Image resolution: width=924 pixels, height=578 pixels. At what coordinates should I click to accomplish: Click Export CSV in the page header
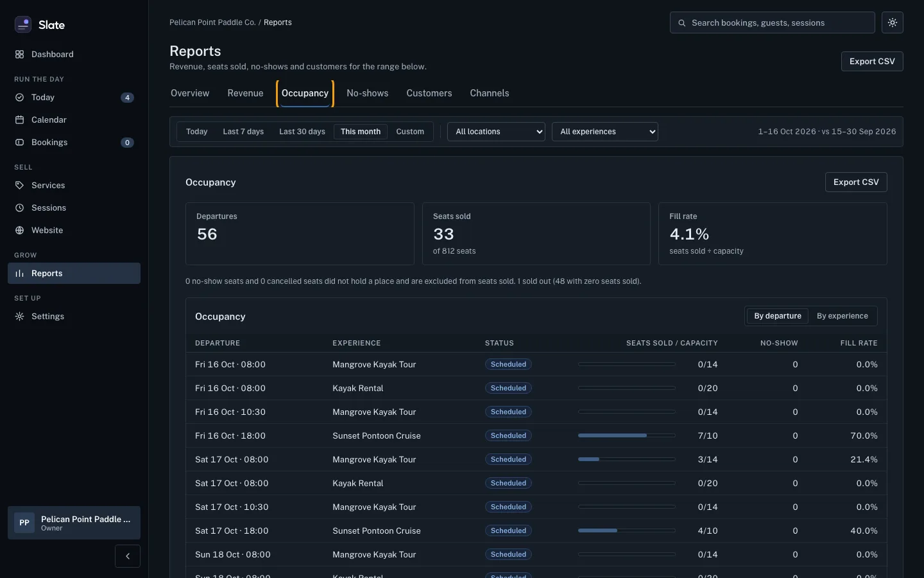tap(872, 62)
